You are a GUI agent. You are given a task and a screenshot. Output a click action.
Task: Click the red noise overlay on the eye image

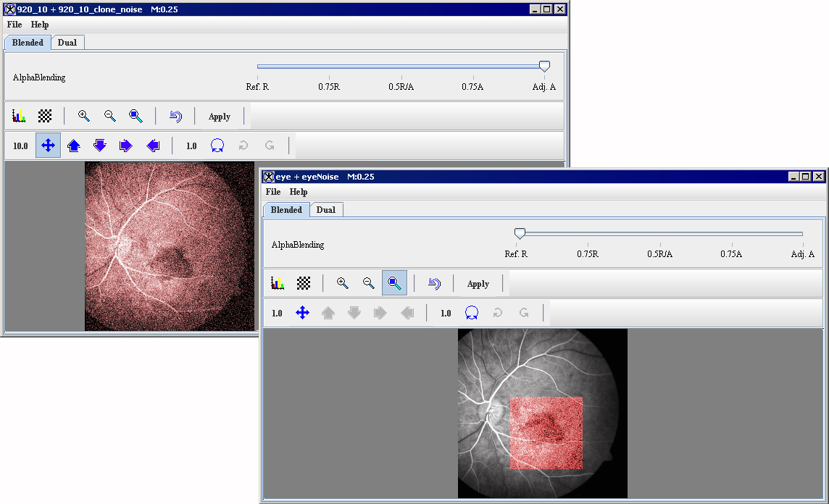[x=546, y=433]
